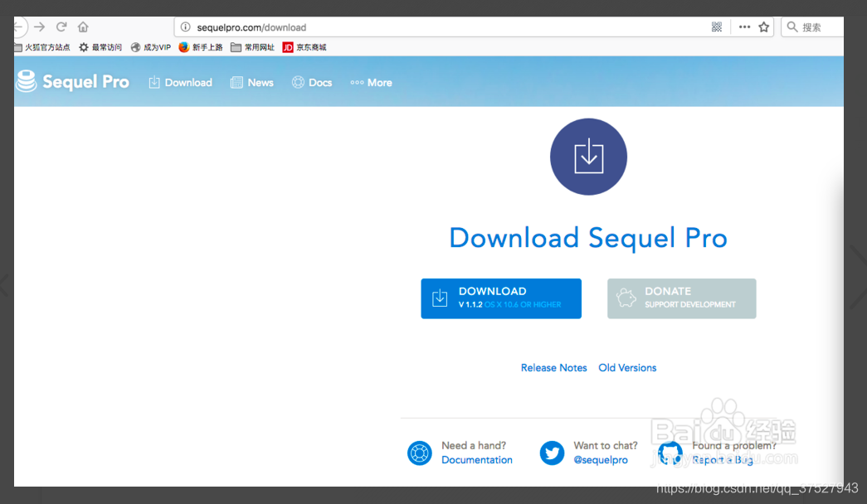Screen dimensions: 867x504
Task: Open the Documentation link
Action: (x=476, y=460)
